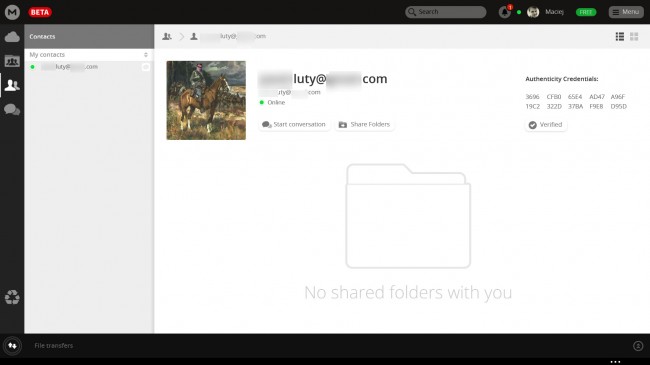Switch to grid view icon
Image resolution: width=650 pixels, height=365 pixels.
pyautogui.click(x=634, y=36)
